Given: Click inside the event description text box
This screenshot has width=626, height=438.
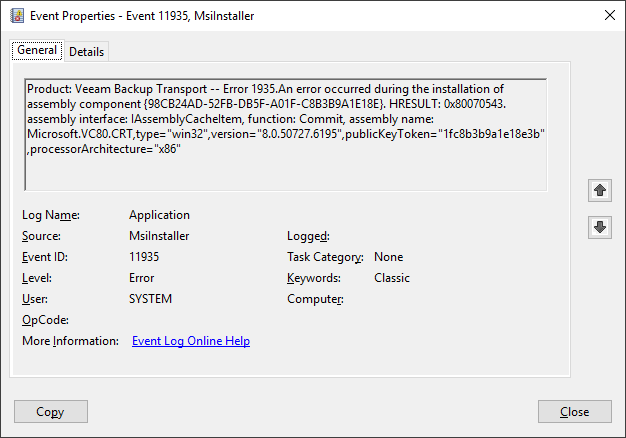Looking at the screenshot, I should point(285,135).
